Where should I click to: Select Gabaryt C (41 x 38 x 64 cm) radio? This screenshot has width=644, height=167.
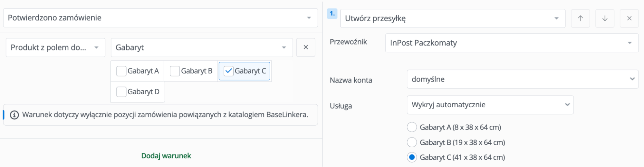pyautogui.click(x=412, y=157)
